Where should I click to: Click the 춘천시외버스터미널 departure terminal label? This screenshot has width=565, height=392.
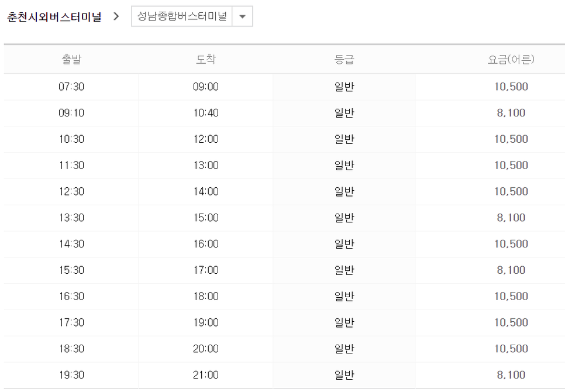pos(54,17)
